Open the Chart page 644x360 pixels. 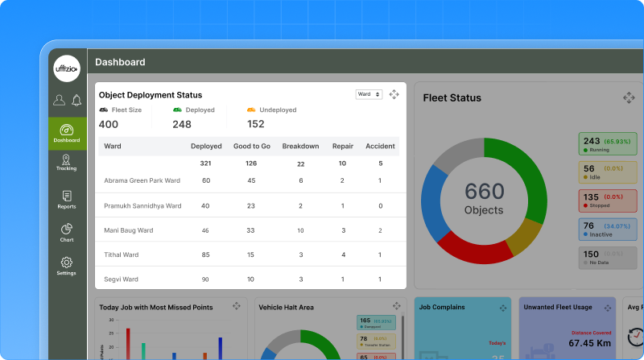coord(67,233)
